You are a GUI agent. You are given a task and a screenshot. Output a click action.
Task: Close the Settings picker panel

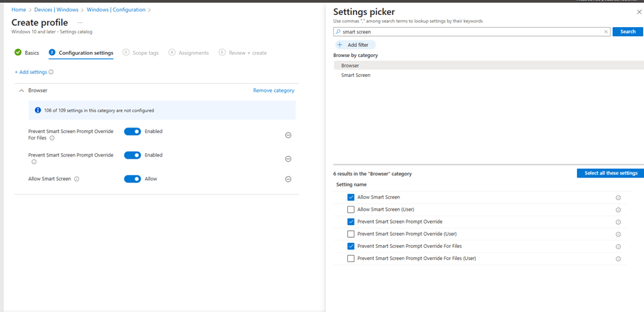[x=638, y=12]
